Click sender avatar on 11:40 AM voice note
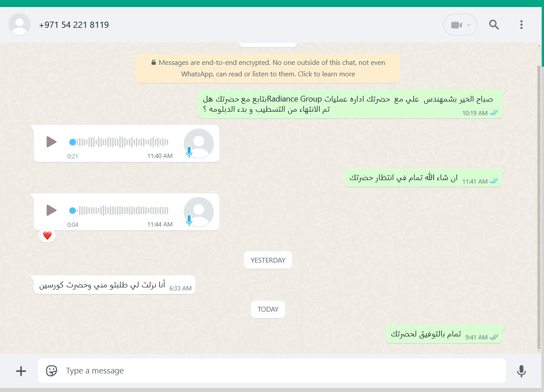This screenshot has height=392, width=544. (199, 143)
